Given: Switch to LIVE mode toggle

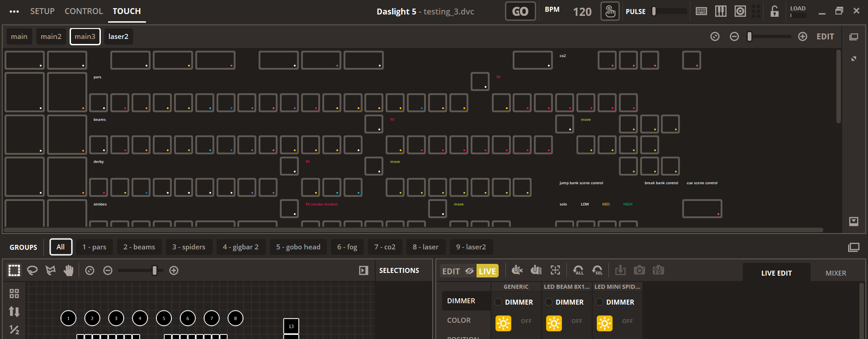Looking at the screenshot, I should pyautogui.click(x=487, y=271).
